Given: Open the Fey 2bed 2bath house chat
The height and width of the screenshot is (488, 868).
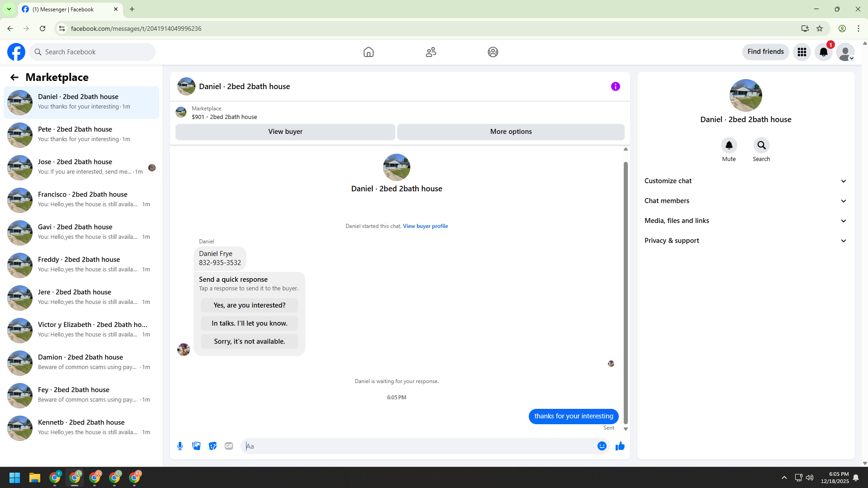Looking at the screenshot, I should click(x=81, y=395).
